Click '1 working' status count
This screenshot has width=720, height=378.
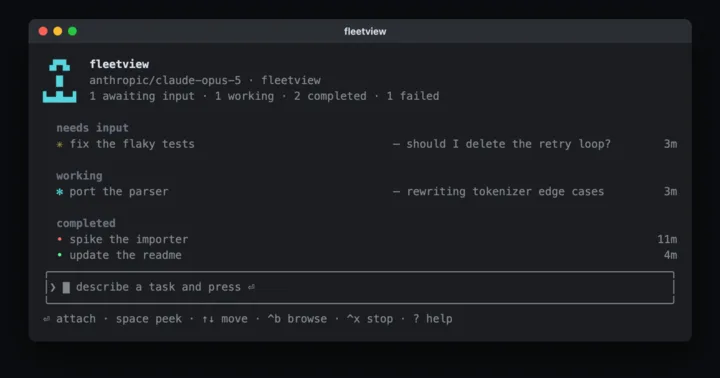coord(244,96)
